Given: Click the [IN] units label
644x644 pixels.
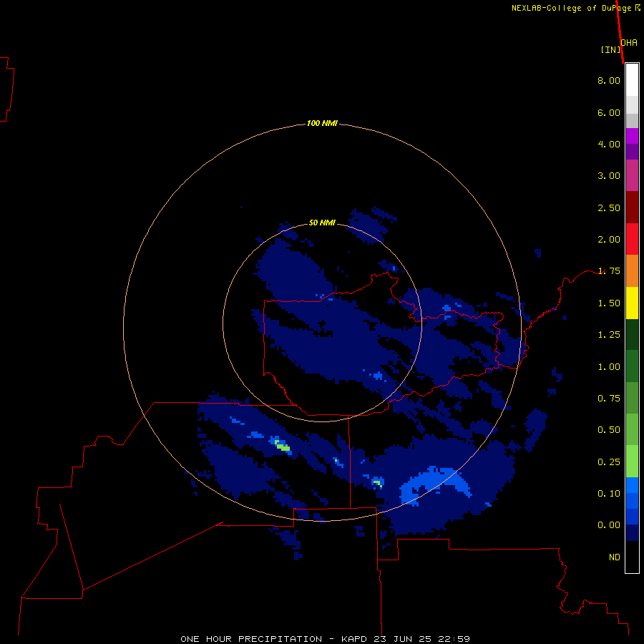Looking at the screenshot, I should (x=610, y=49).
